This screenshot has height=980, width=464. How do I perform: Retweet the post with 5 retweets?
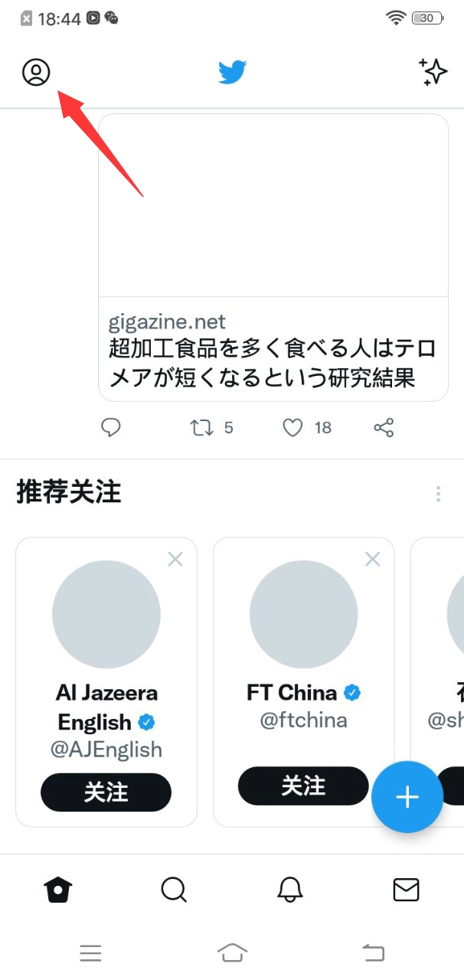pyautogui.click(x=201, y=427)
